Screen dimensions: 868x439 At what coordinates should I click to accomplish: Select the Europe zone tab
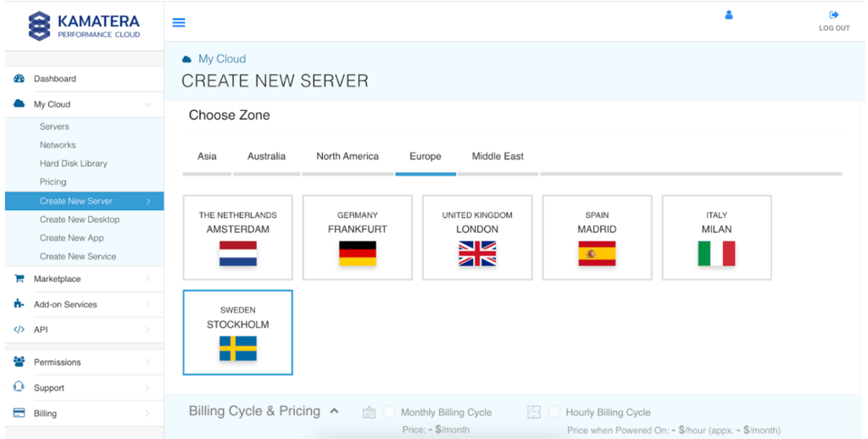[x=426, y=156]
